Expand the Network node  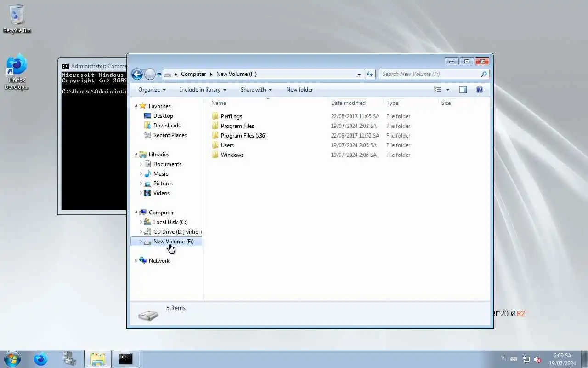pos(136,261)
